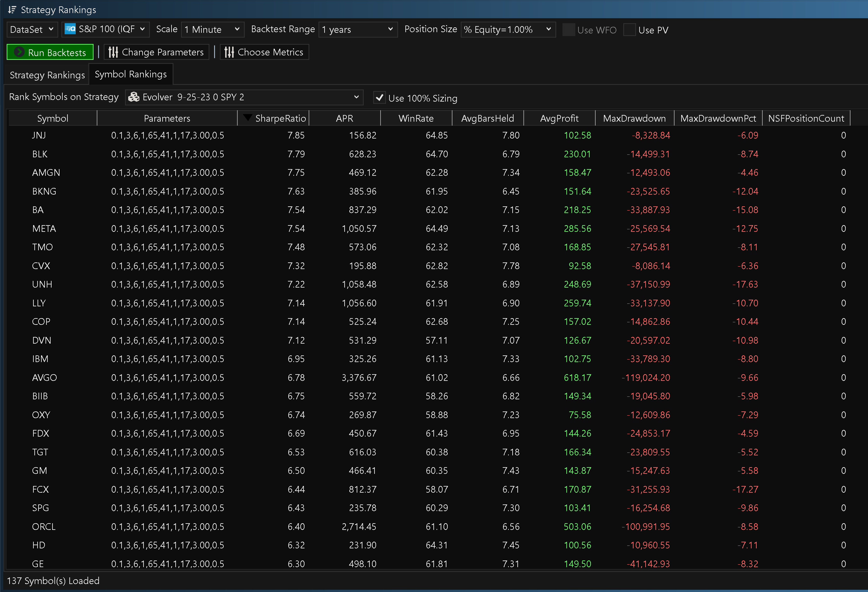Select the META symbol row

pyautogui.click(x=44, y=229)
